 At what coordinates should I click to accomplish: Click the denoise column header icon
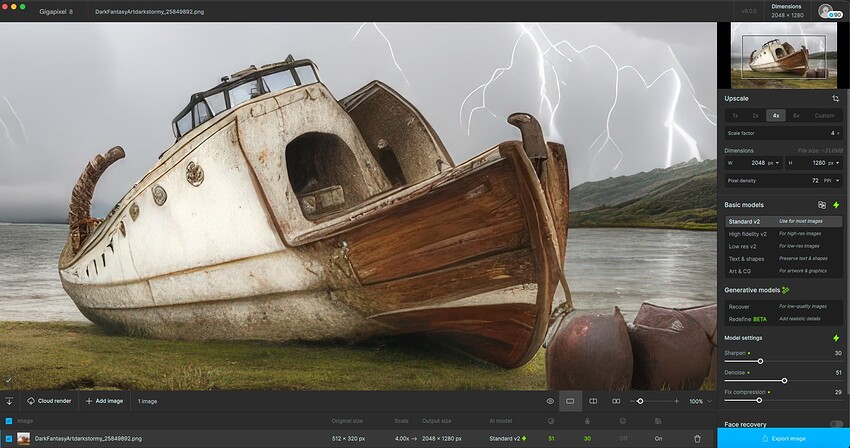click(x=551, y=421)
